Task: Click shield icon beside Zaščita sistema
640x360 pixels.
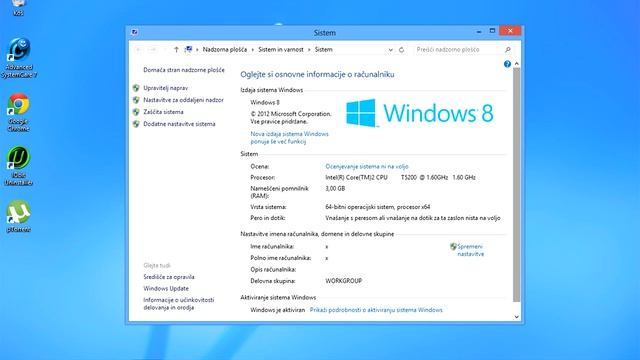Action: pyautogui.click(x=136, y=112)
